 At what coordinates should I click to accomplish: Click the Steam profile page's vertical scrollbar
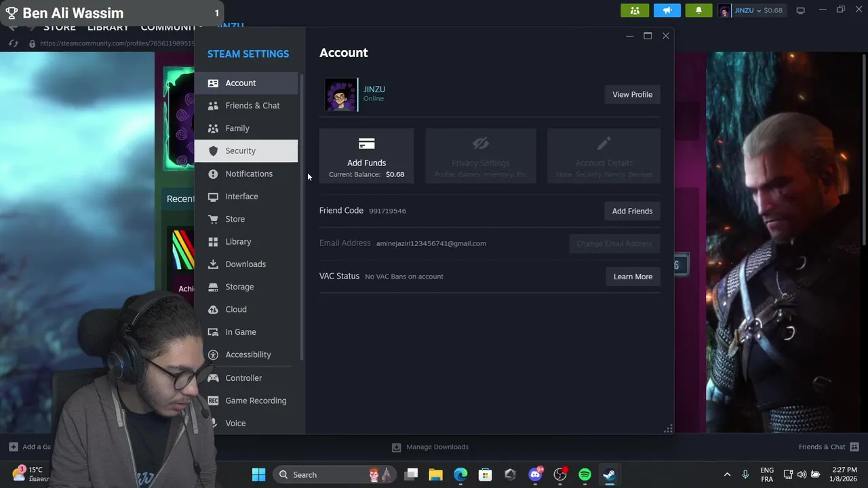pyautogui.click(x=864, y=149)
